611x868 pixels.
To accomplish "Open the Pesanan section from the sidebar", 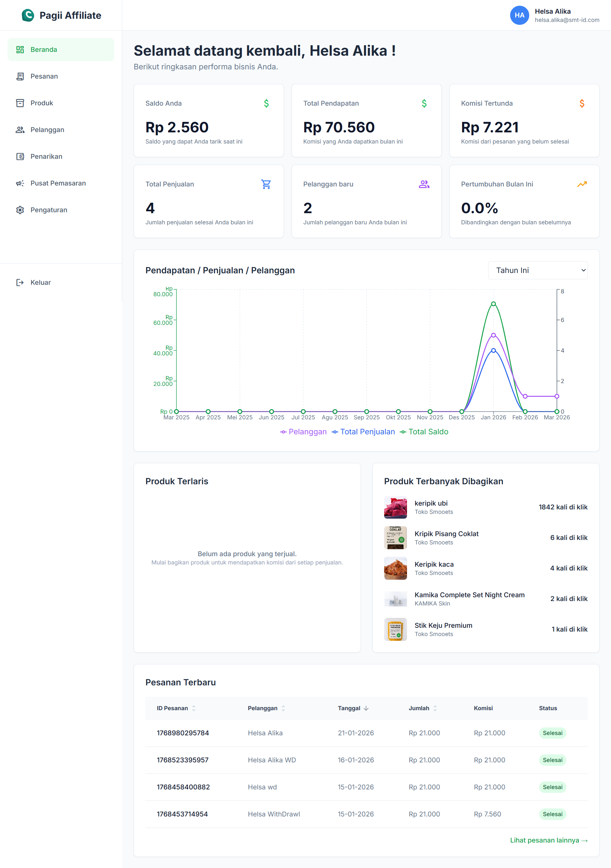I will [x=21, y=76].
